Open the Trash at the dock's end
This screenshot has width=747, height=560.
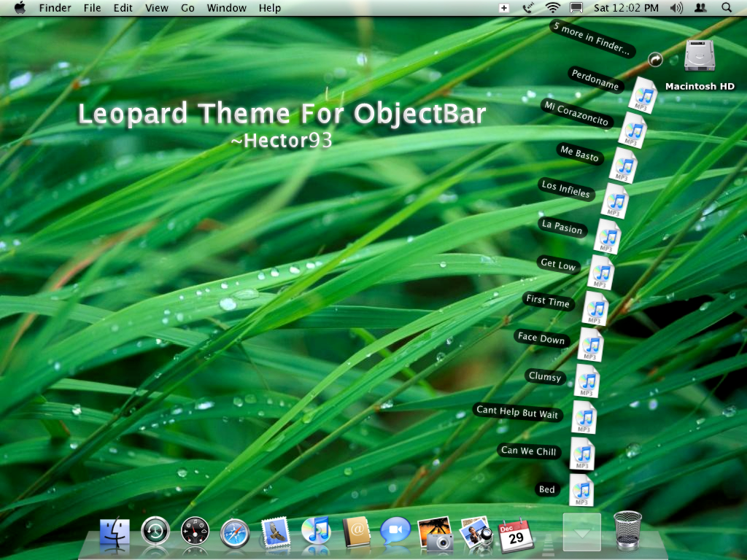click(x=628, y=529)
